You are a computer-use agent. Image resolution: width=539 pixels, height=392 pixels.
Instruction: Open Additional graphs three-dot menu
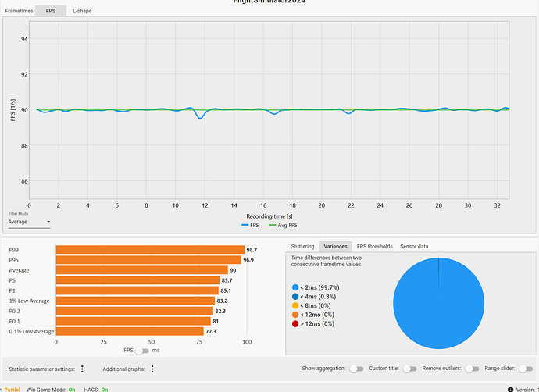[152, 369]
